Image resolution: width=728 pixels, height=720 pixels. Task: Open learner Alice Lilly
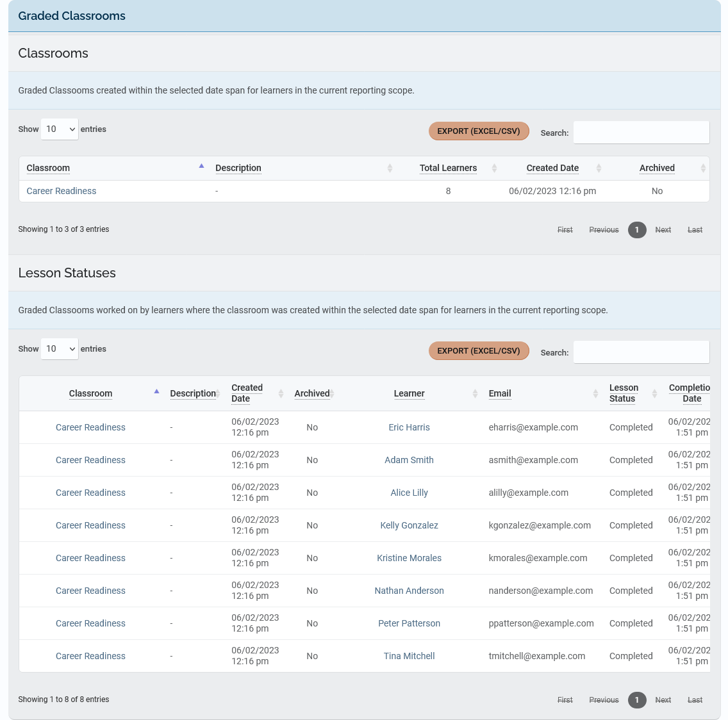click(409, 493)
